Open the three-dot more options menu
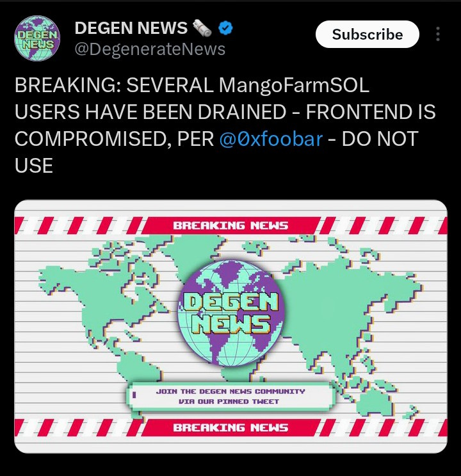This screenshot has height=476, width=461. pyautogui.click(x=437, y=34)
